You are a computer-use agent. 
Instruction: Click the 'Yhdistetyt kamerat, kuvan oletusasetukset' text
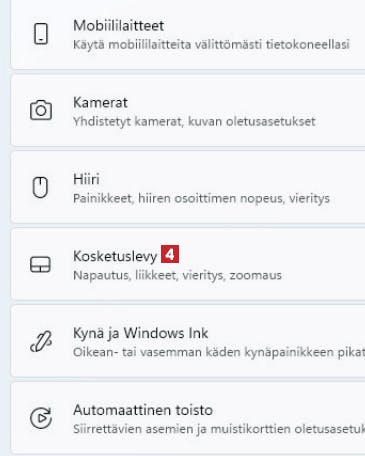tap(194, 121)
